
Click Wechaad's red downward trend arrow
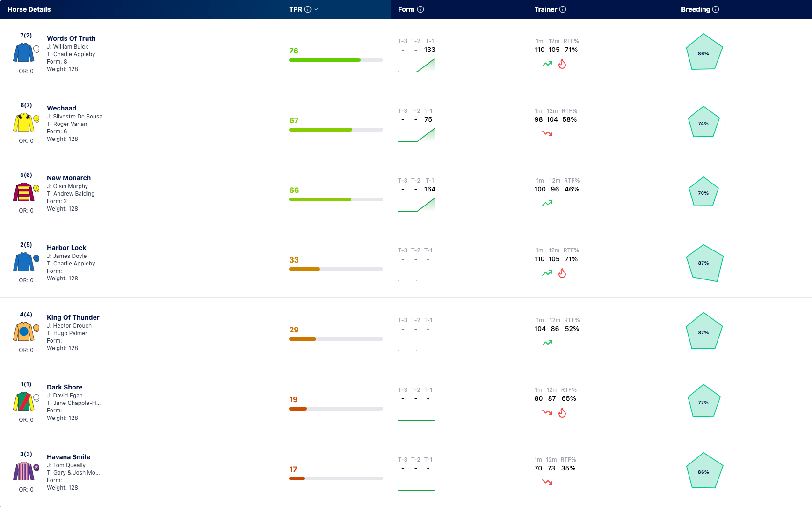(547, 133)
